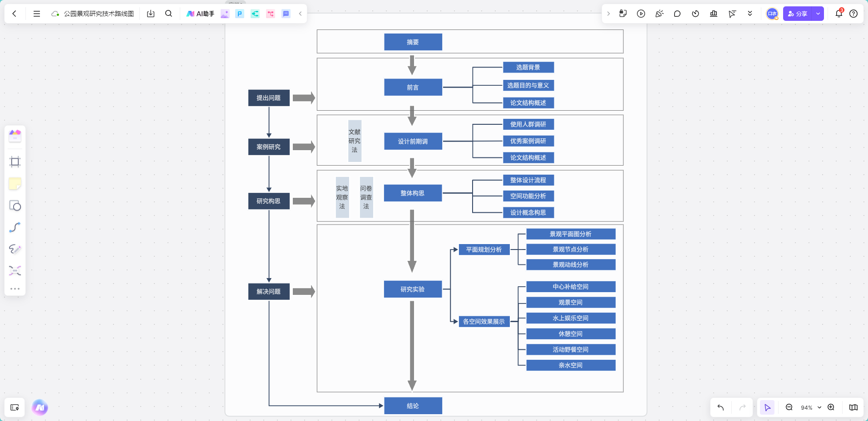Image resolution: width=868 pixels, height=421 pixels.
Task: Open the AI助手 assistant
Action: tap(200, 14)
